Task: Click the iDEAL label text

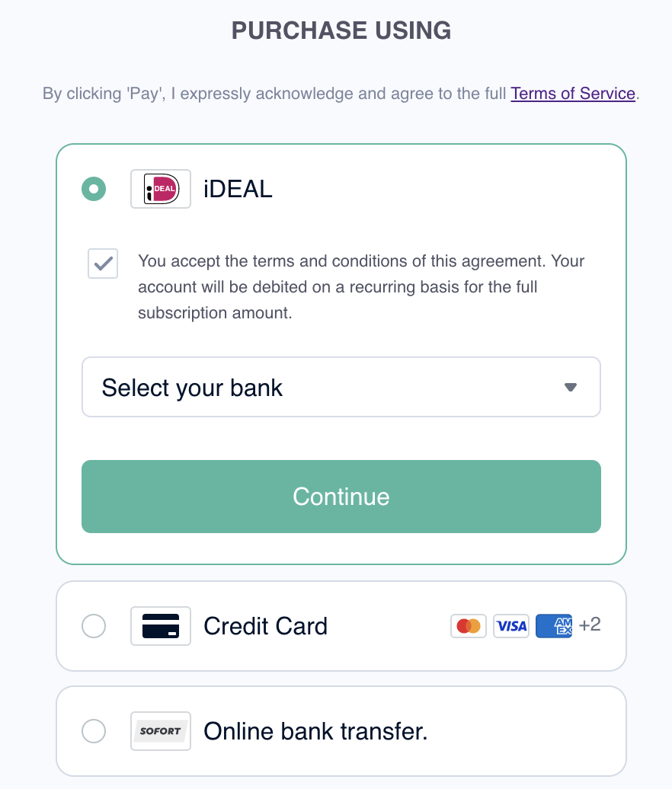Action: tap(238, 189)
